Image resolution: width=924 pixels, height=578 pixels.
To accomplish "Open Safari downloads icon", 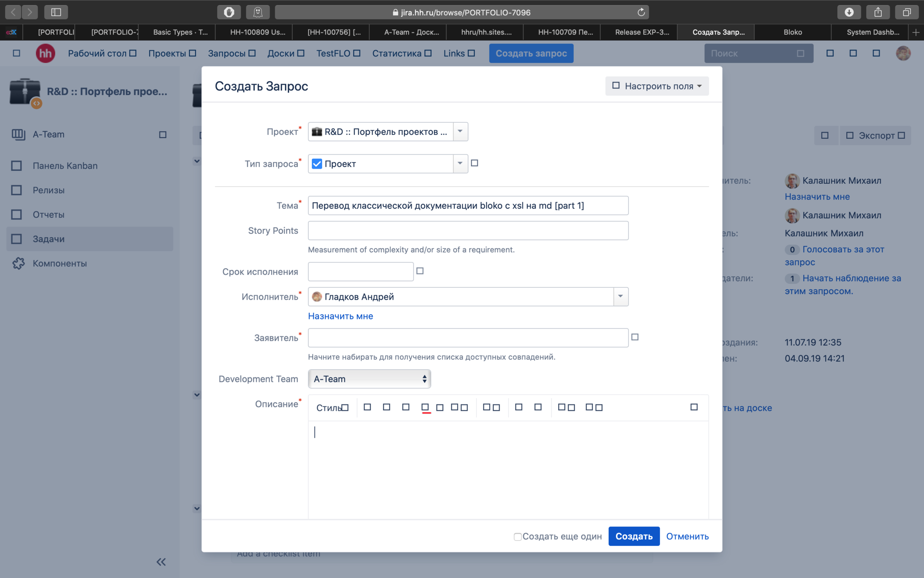I will pyautogui.click(x=849, y=12).
